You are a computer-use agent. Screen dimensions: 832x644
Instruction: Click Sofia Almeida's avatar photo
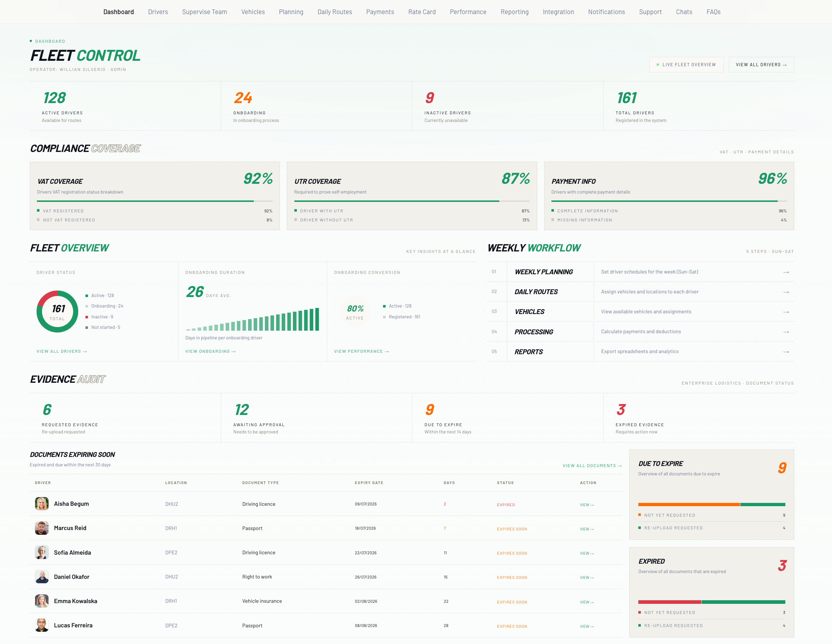coord(42,552)
